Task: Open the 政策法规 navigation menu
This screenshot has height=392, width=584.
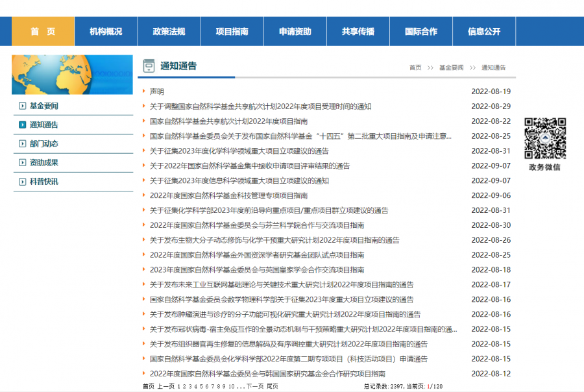Action: point(169,32)
